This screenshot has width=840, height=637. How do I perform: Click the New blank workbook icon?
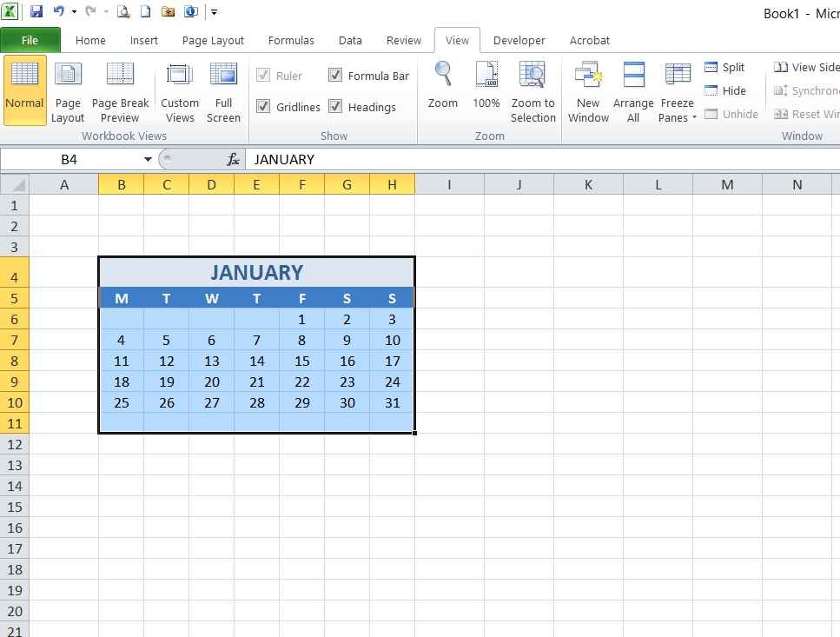click(146, 11)
